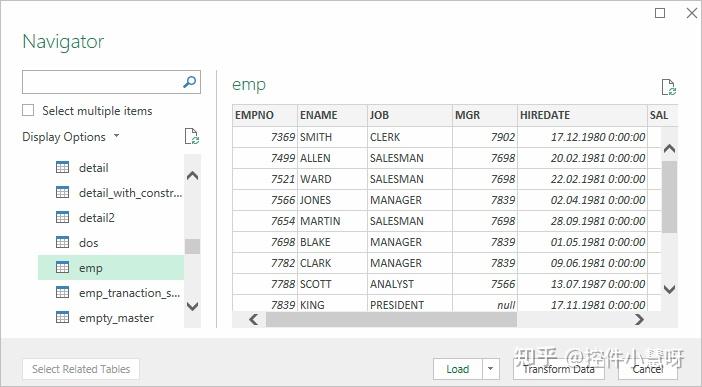This screenshot has width=702, height=387.
Task: Click into the Navigator search field
Action: tap(101, 82)
